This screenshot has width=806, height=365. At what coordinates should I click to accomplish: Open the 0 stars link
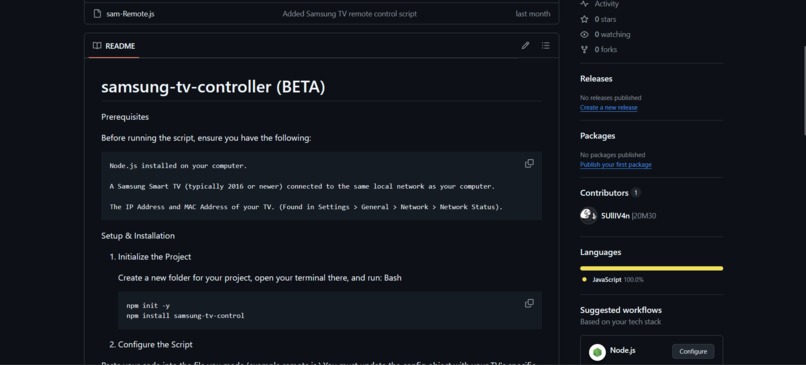(605, 19)
